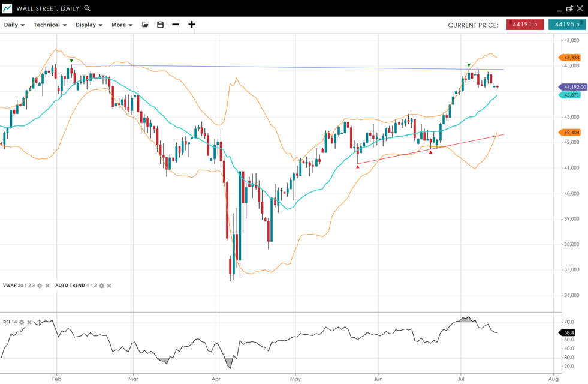This screenshot has width=588, height=384.
Task: Remove the Auto Trend indicator
Action: [109, 286]
